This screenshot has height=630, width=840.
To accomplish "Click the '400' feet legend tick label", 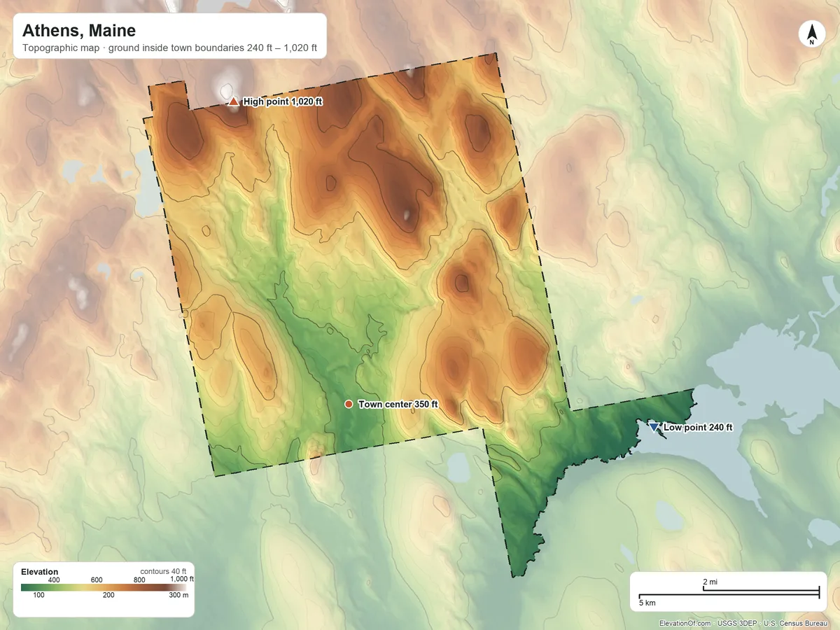I will 54,580.
